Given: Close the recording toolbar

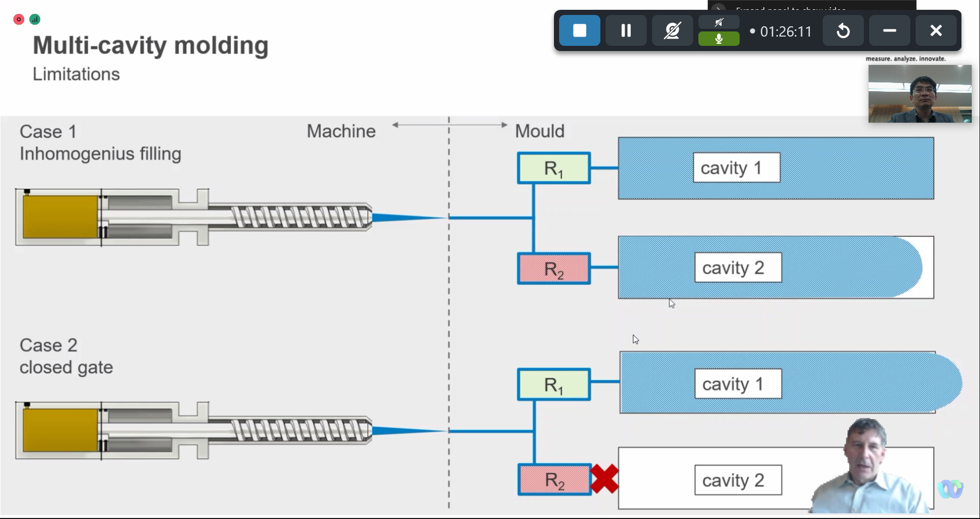Looking at the screenshot, I should (936, 31).
